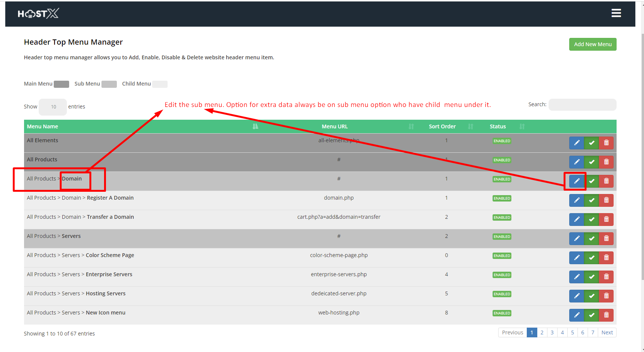The width and height of the screenshot is (644, 352).
Task: Sort table by Sort Order column
Action: point(443,126)
